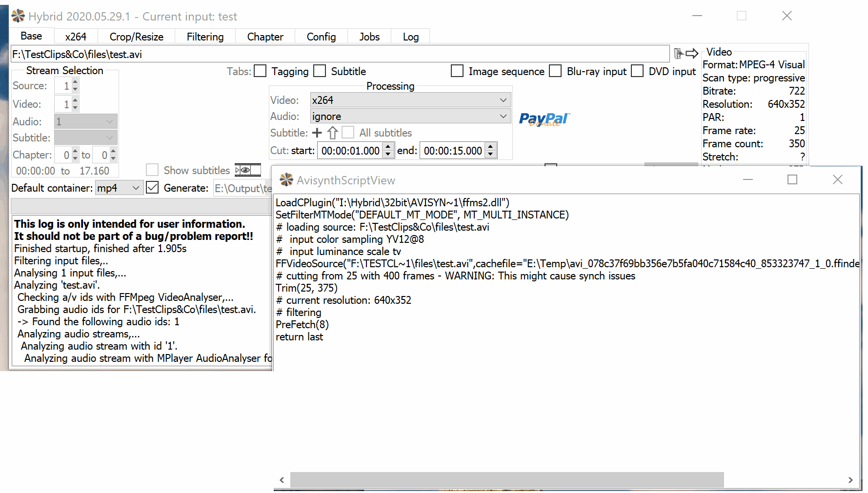
Task: Maximize the AvisynthScriptView window
Action: pyautogui.click(x=792, y=180)
